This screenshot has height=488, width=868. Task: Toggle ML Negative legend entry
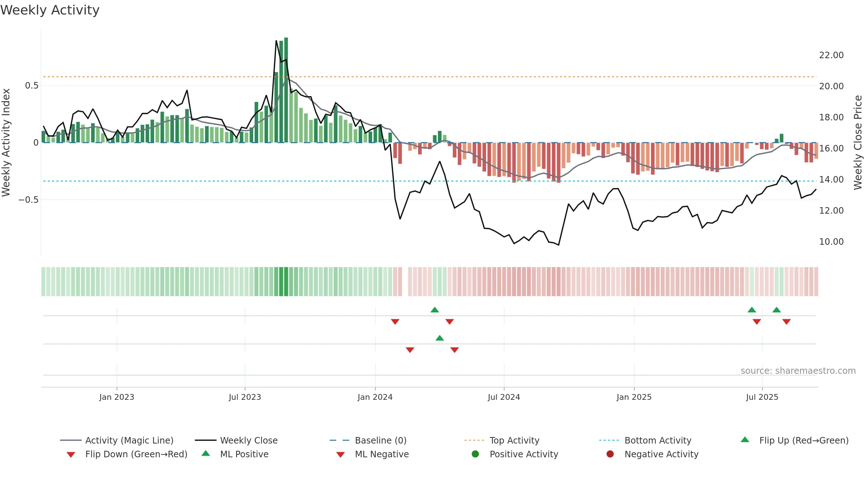pyautogui.click(x=373, y=454)
